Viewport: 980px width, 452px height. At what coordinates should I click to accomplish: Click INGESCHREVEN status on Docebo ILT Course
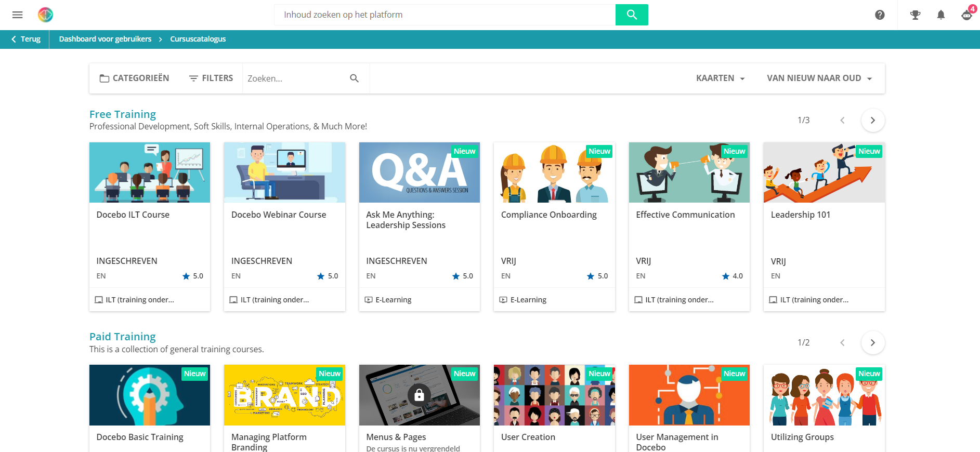click(x=127, y=261)
